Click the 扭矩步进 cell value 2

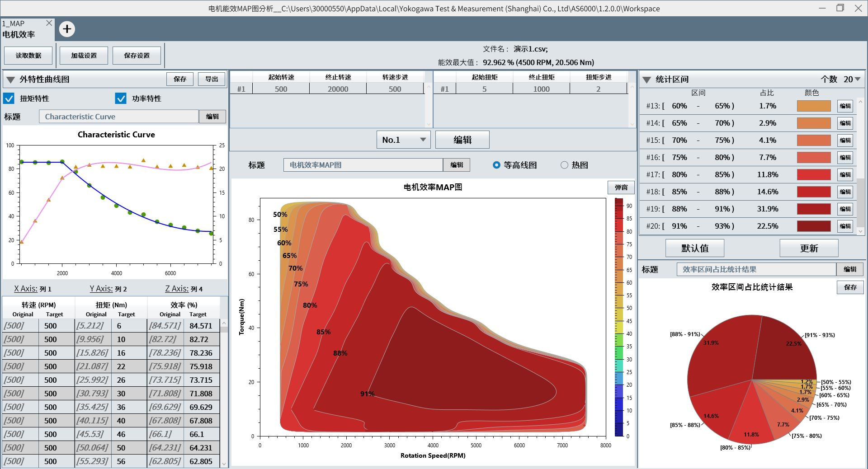point(598,89)
